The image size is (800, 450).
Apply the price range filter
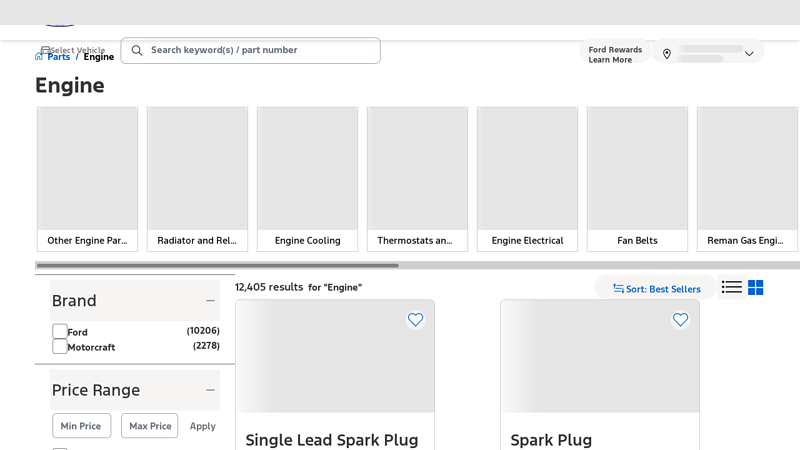click(x=203, y=426)
